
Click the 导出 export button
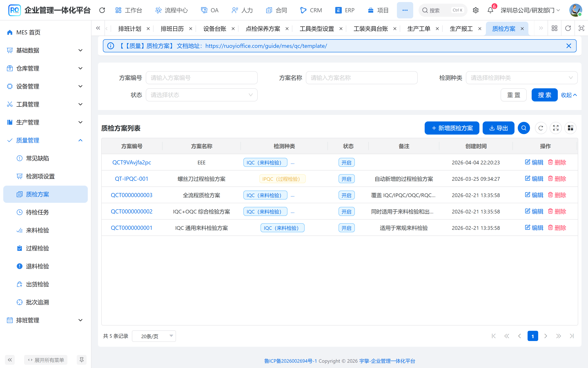point(498,128)
